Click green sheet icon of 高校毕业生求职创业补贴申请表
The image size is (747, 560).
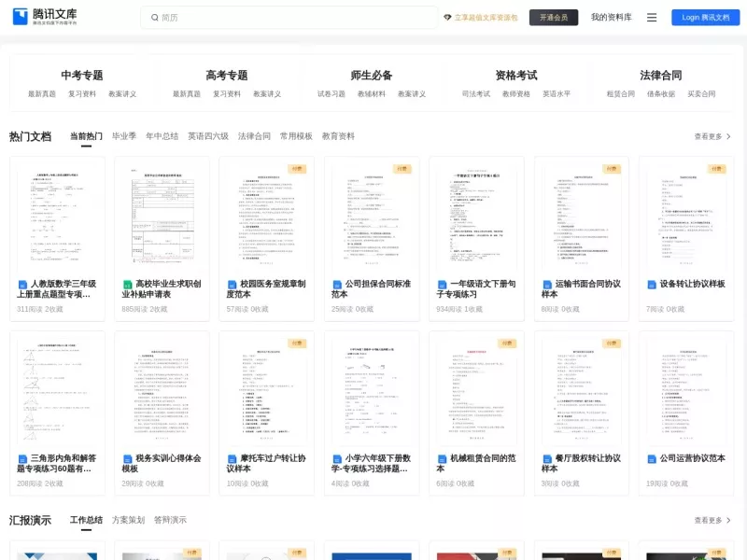point(127,285)
